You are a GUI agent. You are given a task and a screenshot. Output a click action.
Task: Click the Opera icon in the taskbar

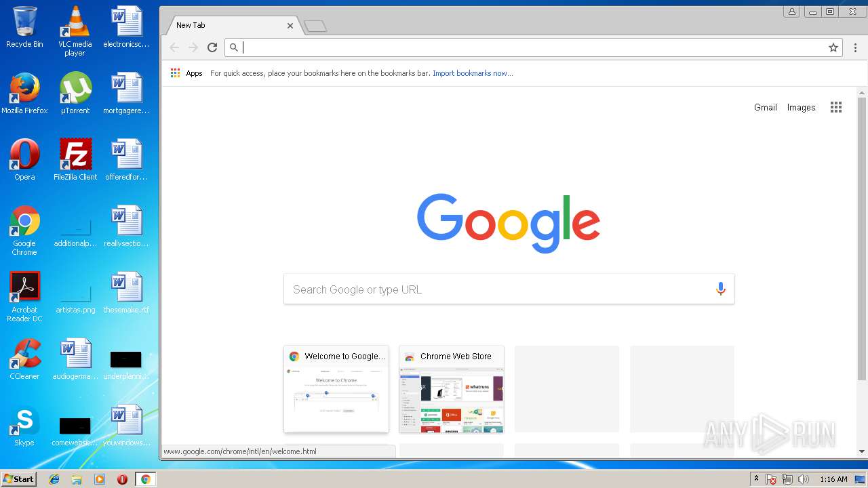pos(122,479)
